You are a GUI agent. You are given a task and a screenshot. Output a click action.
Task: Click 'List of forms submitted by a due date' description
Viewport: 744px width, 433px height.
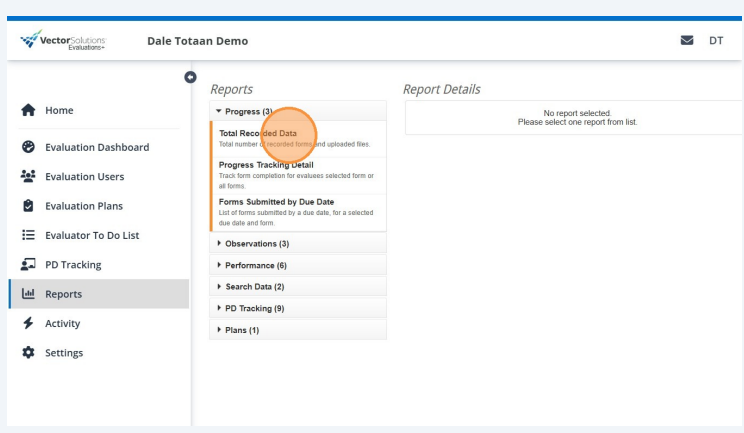coord(296,218)
